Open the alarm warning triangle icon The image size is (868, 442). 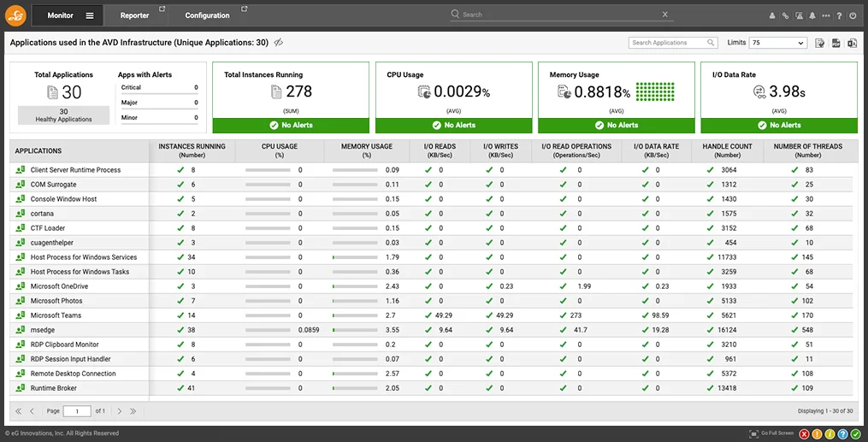point(799,16)
